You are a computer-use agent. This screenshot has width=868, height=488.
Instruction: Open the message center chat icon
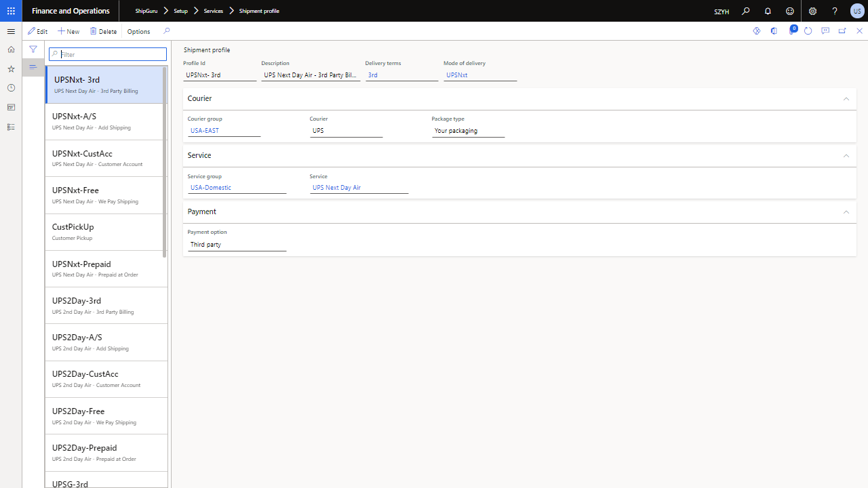825,31
